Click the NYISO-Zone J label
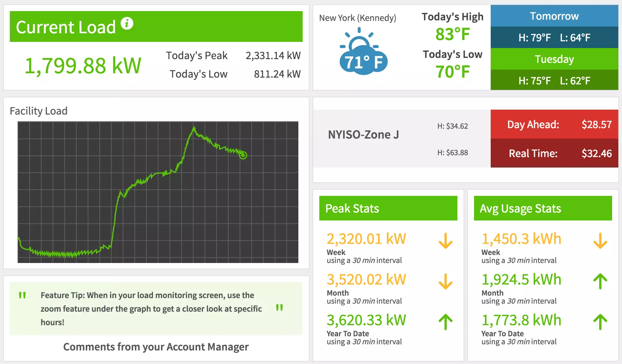622x364 pixels. click(363, 135)
